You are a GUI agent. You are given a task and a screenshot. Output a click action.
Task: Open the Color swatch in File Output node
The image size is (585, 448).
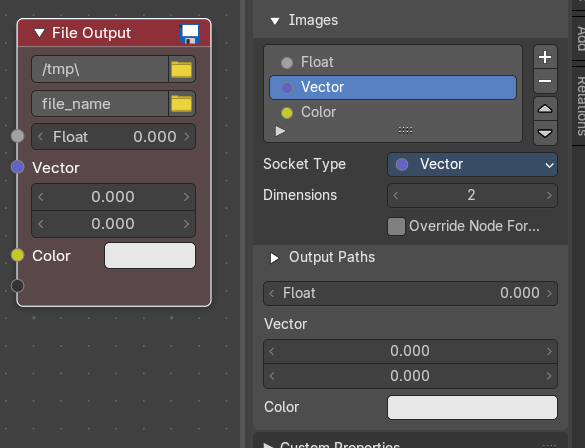coord(150,256)
